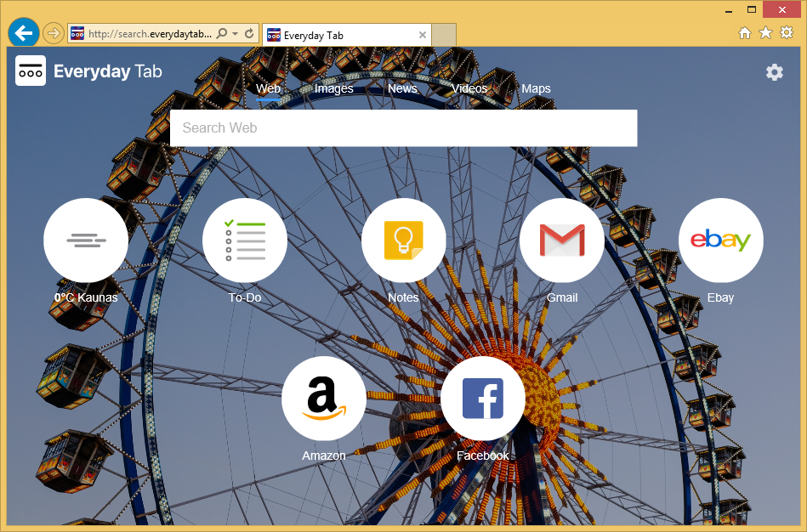Screen dimensions: 807x532
Task: Select the Maps search tab
Action: point(536,88)
